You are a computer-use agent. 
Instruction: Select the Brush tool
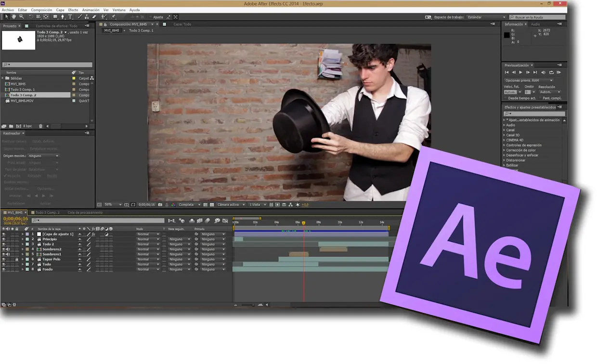[x=79, y=17]
